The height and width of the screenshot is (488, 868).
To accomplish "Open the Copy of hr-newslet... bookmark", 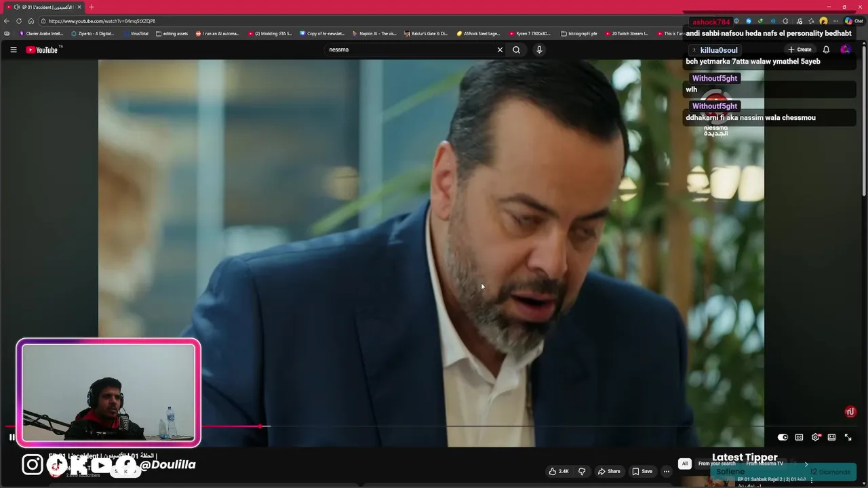I will [x=323, y=33].
